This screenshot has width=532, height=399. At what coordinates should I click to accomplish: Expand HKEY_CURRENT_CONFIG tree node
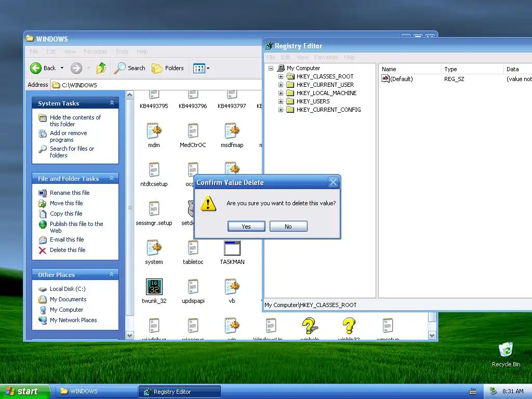(x=281, y=110)
